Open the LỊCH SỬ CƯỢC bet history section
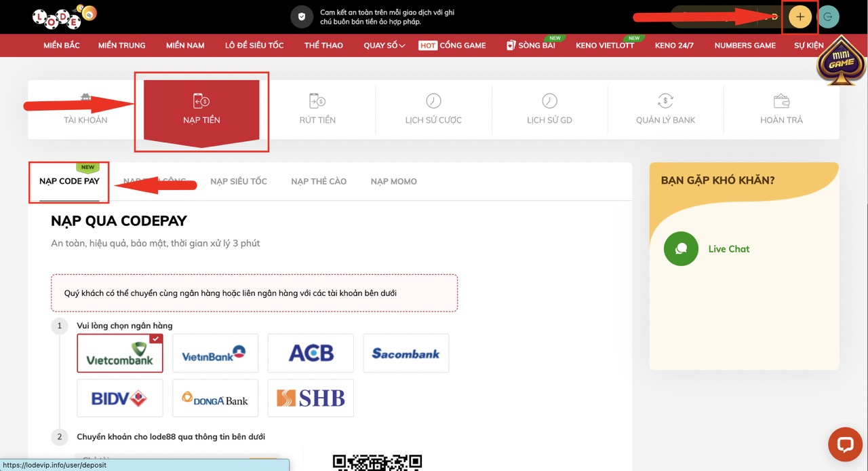Screen dimensions: 868x471 [433, 109]
